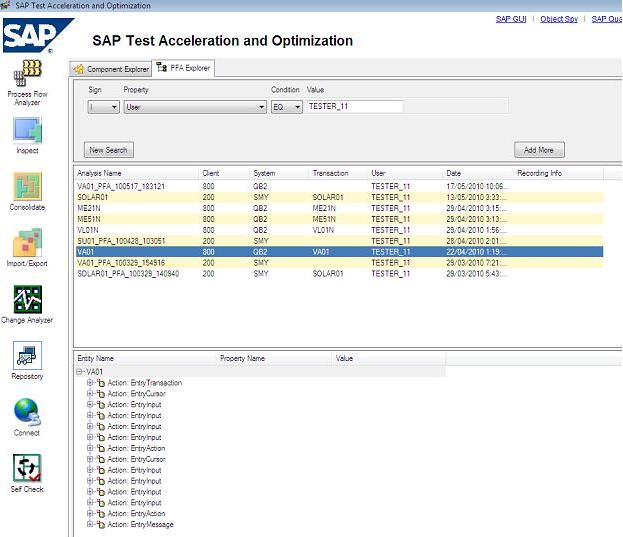Open the Condition dropdown showing EQ

pos(286,107)
